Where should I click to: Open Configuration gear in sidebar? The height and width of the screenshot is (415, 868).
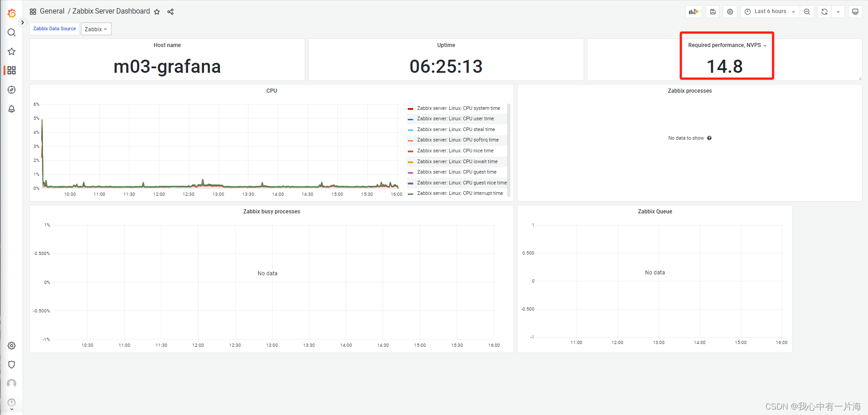pyautogui.click(x=12, y=345)
